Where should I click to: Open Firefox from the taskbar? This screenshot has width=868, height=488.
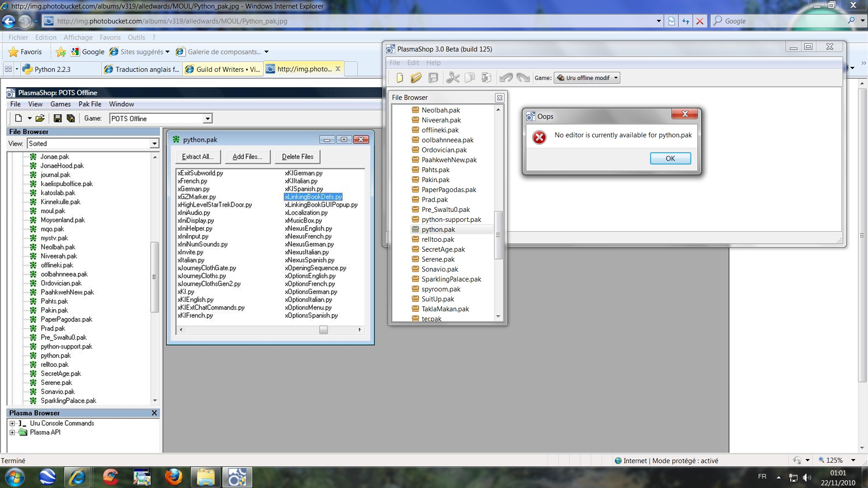[x=174, y=477]
